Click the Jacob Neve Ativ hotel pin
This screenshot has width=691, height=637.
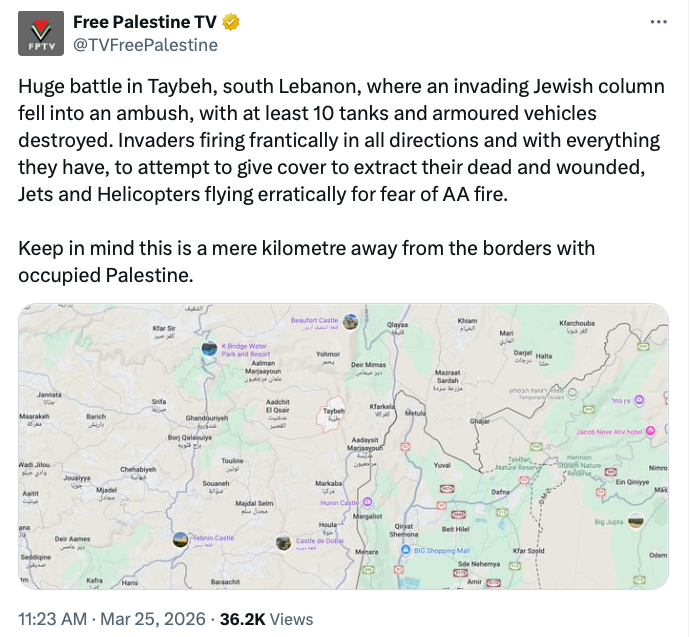click(650, 431)
